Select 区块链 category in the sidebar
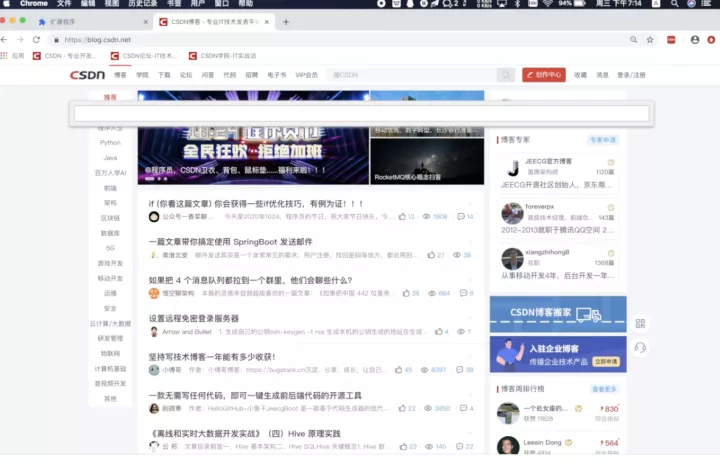720x461 pixels. [110, 218]
